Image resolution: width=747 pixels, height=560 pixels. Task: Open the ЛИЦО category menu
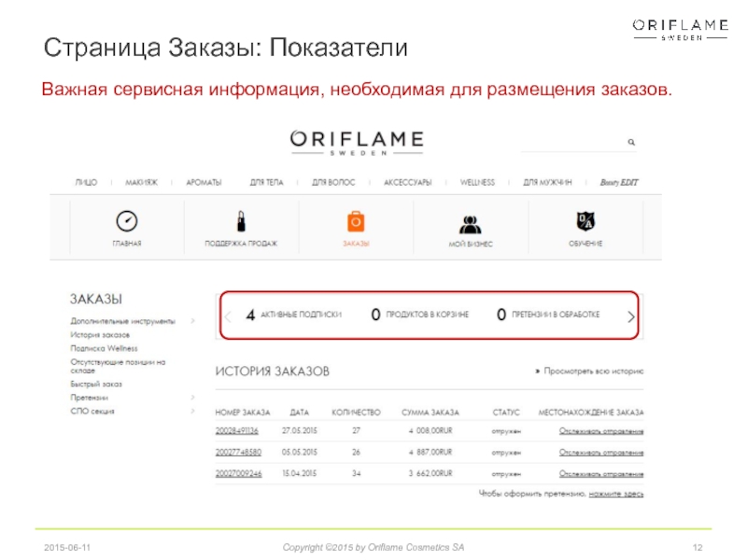(86, 182)
